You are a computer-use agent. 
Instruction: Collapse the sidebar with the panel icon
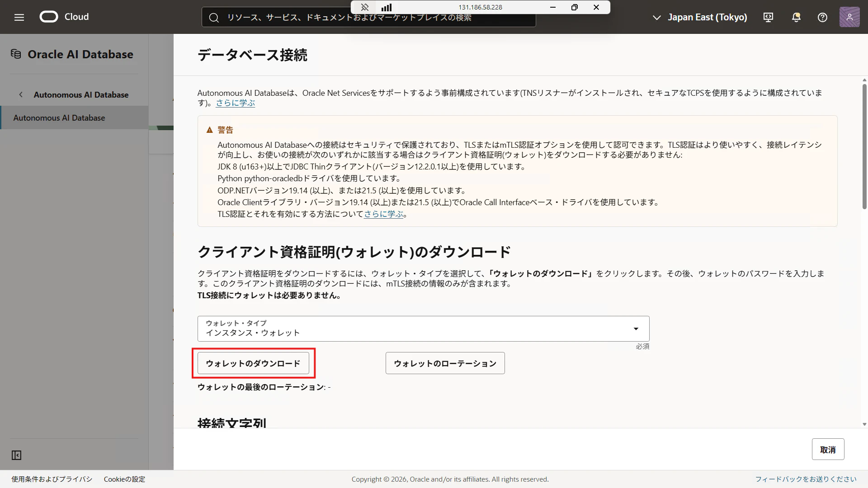coord(16,455)
